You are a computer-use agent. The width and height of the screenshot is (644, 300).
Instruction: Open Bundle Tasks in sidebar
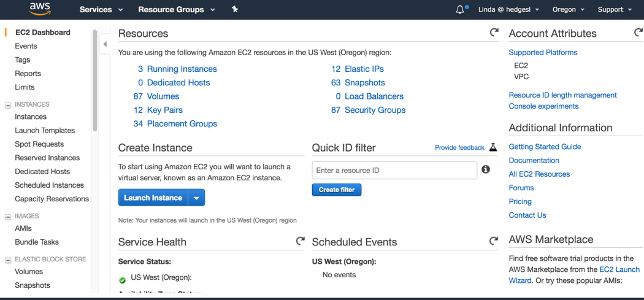pyautogui.click(x=37, y=242)
